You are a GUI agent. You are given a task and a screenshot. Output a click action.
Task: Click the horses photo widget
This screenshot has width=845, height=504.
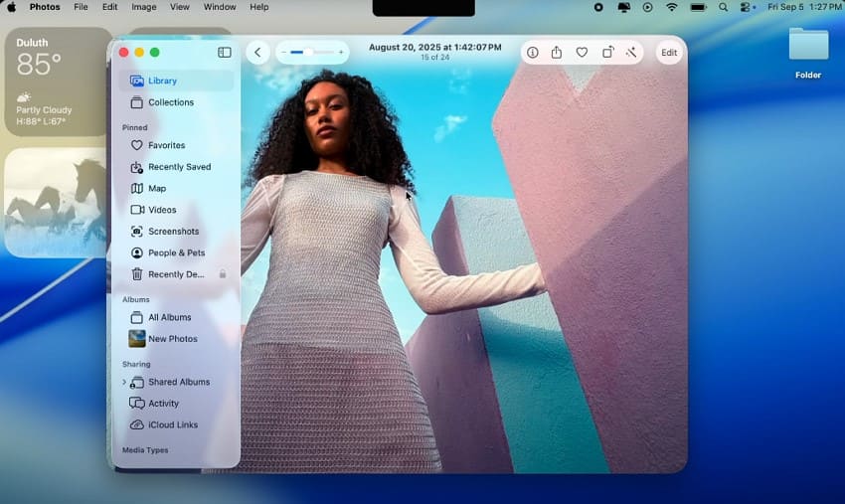click(x=56, y=203)
